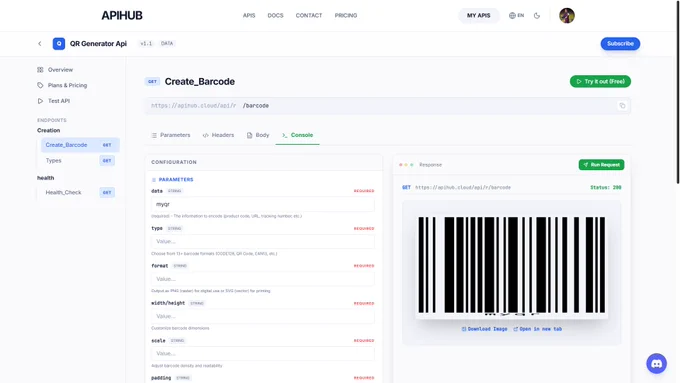Switch to the Body tab

tap(258, 135)
